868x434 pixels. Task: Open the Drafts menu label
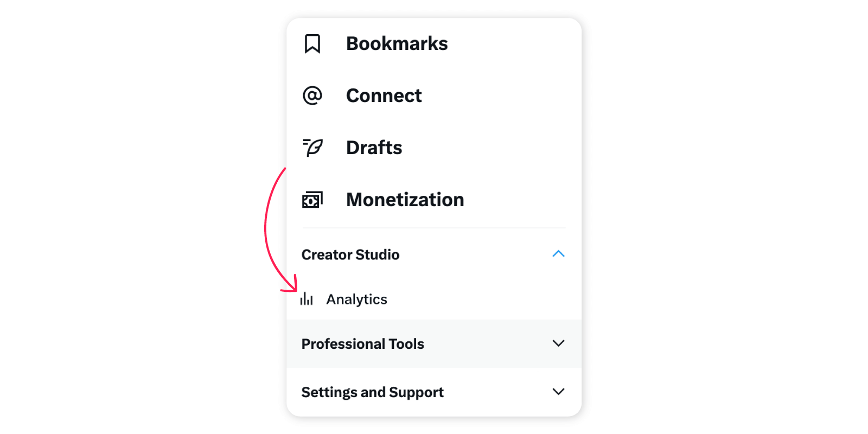coord(374,148)
